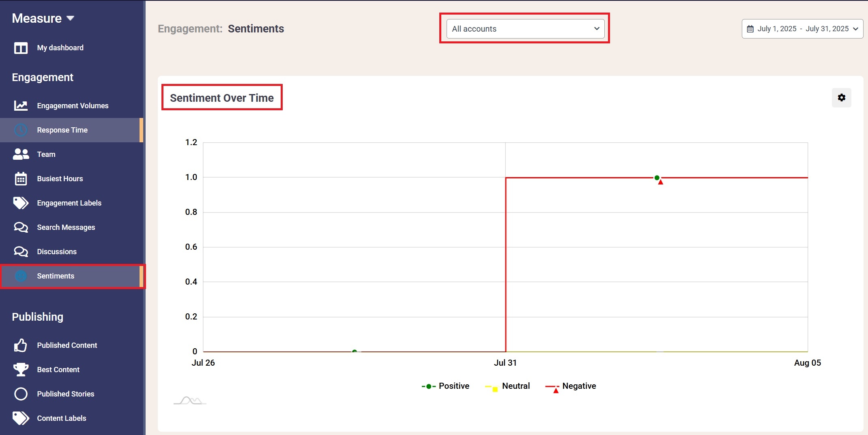Click the Published Stories circle icon

21,394
